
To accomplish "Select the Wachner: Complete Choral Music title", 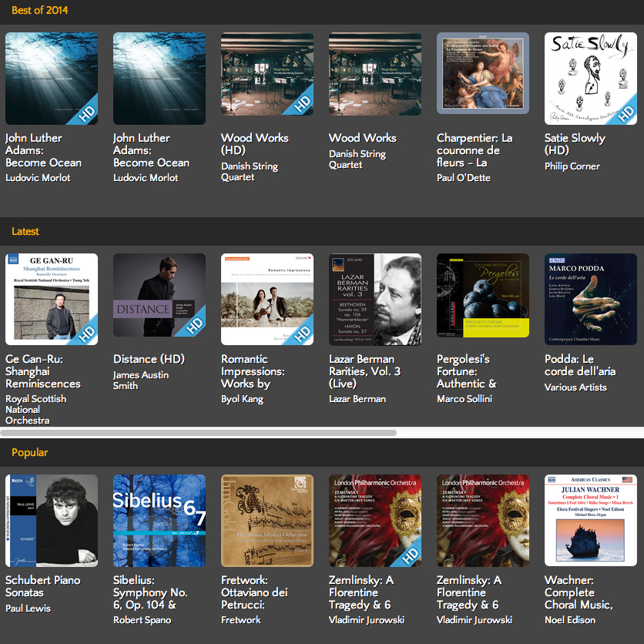I will pyautogui.click(x=579, y=592).
